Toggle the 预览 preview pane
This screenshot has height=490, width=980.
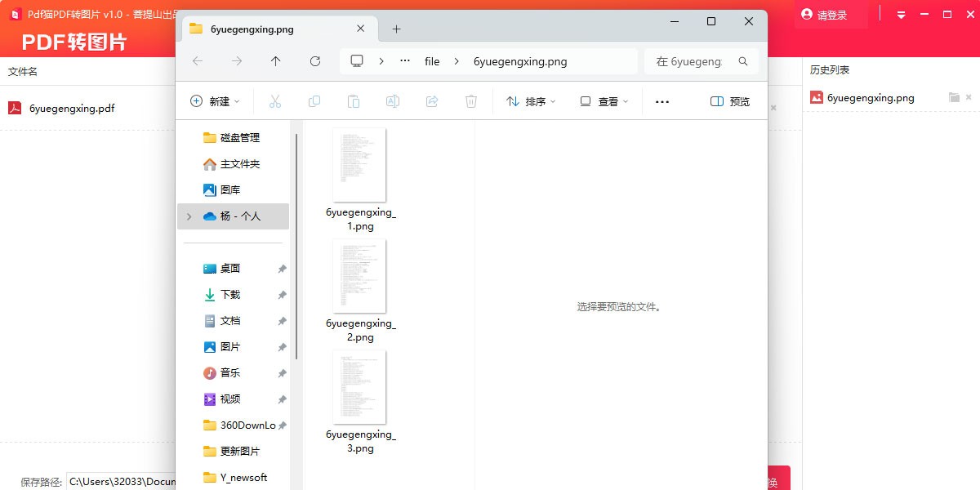tap(730, 101)
